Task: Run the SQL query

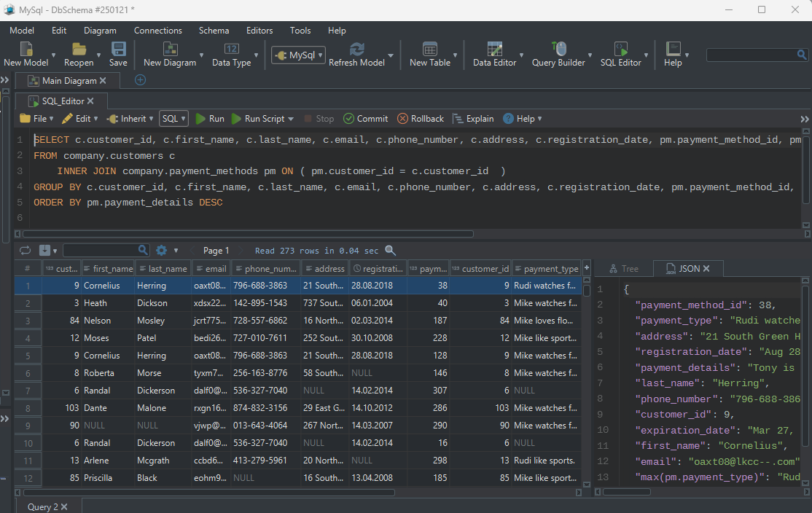Action: (210, 119)
